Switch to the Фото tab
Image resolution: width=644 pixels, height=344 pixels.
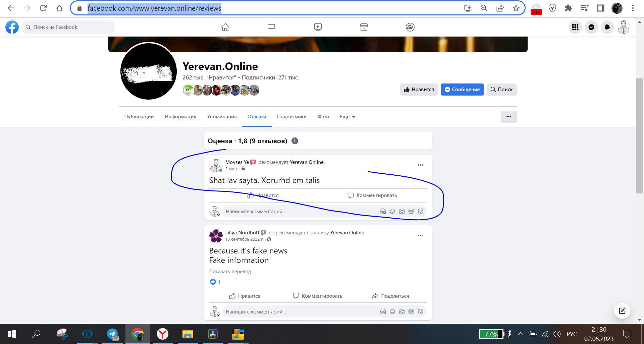[x=323, y=117]
